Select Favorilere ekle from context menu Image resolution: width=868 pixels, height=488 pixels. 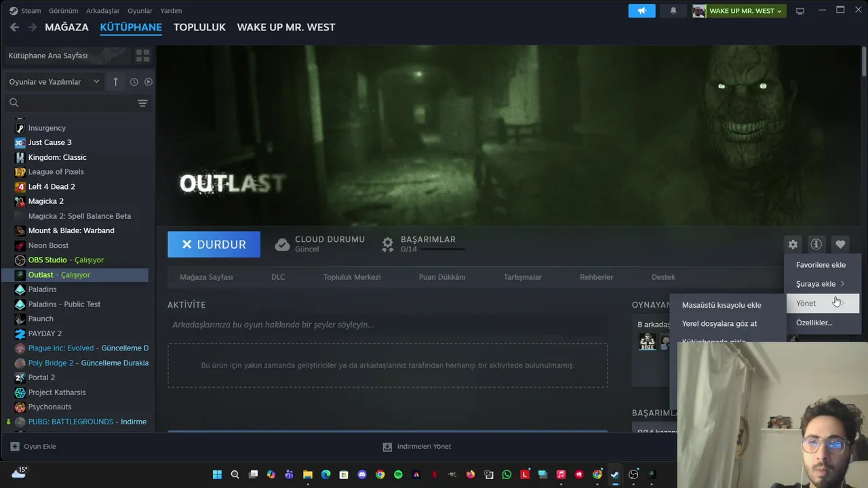click(x=822, y=265)
